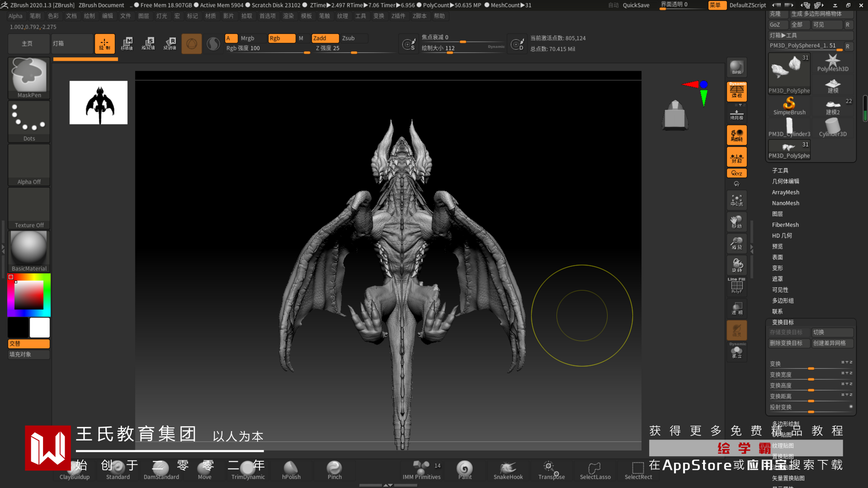
Task: Select the SnakeHook brush
Action: (508, 470)
